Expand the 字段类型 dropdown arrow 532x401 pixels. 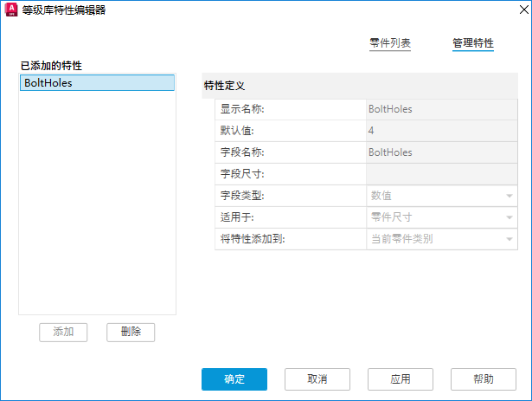click(x=510, y=196)
